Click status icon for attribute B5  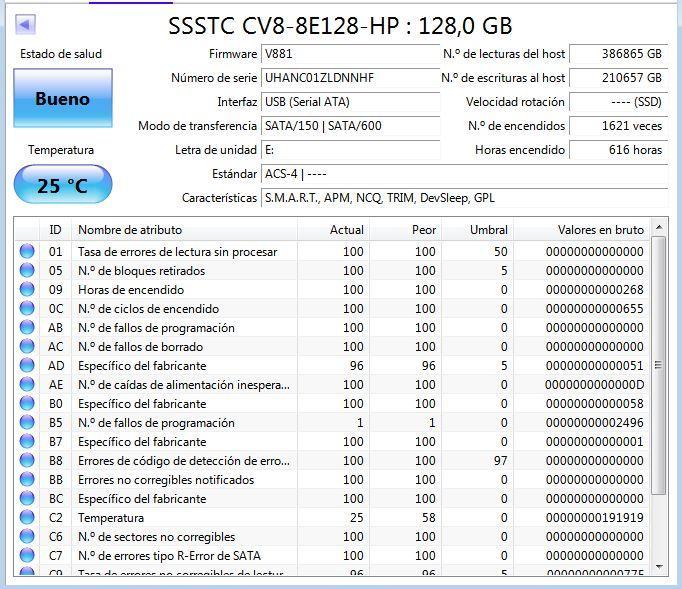pyautogui.click(x=27, y=422)
